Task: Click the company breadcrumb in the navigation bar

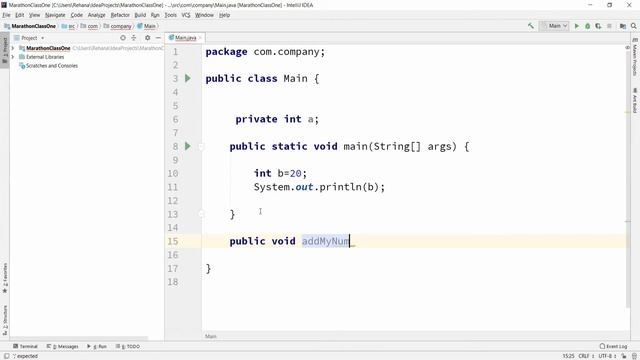Action: (x=118, y=26)
